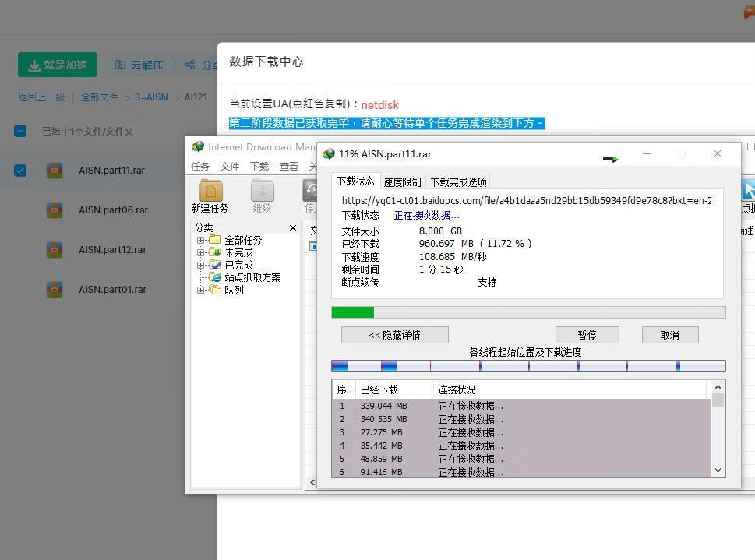
Task: Expand the 未完成 category in IDM
Action: [201, 252]
